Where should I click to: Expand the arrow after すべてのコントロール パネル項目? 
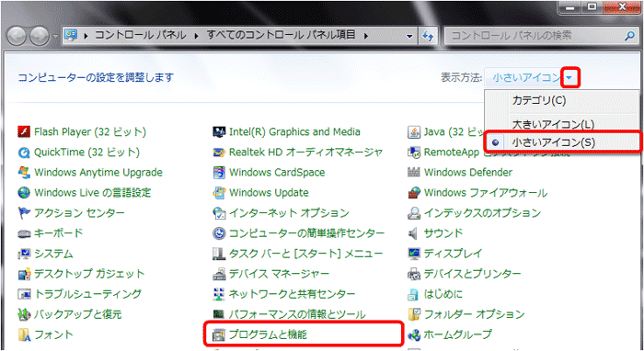(x=366, y=36)
